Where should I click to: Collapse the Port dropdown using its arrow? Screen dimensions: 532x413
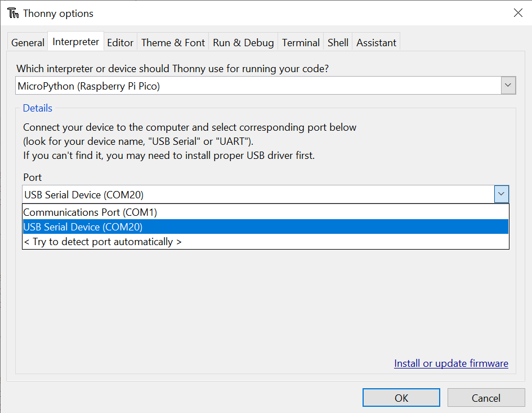(x=502, y=194)
